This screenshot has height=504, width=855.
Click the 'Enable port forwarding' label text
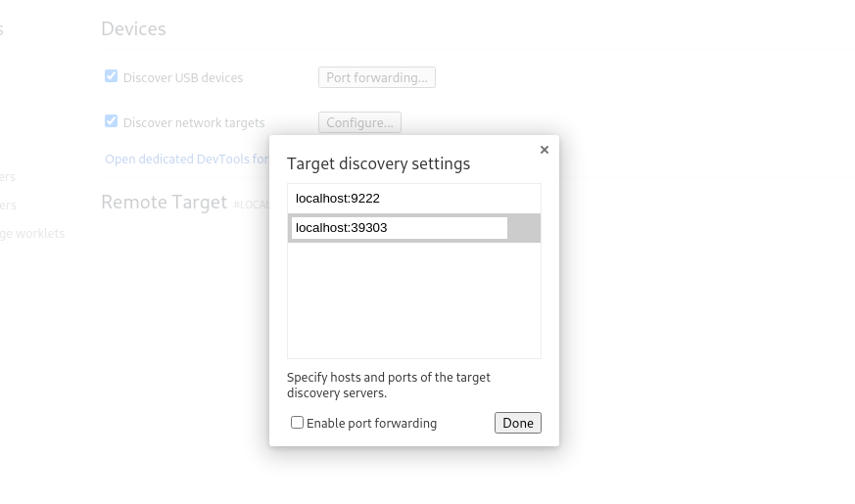pos(371,424)
